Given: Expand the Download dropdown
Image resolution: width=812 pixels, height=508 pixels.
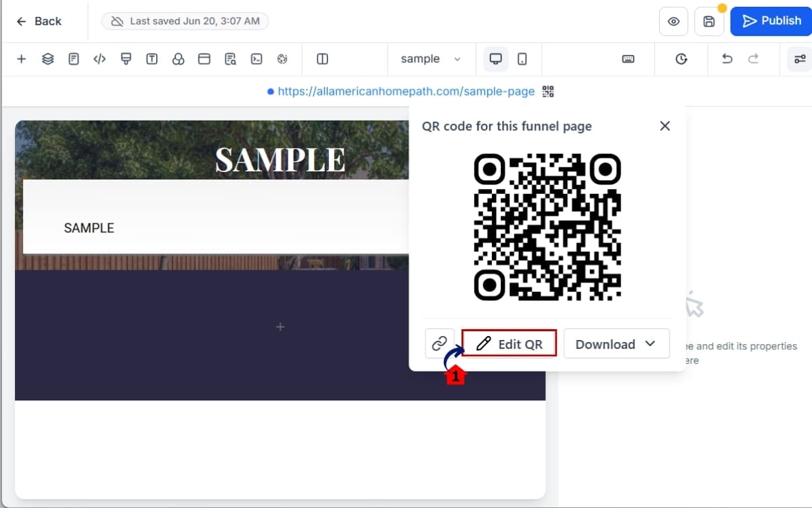Looking at the screenshot, I should coord(616,343).
